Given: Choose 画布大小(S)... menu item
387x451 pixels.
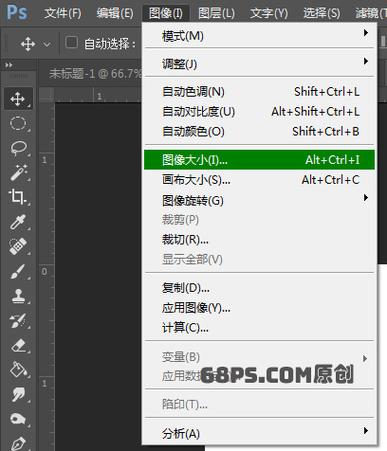Looking at the screenshot, I should (260, 180).
